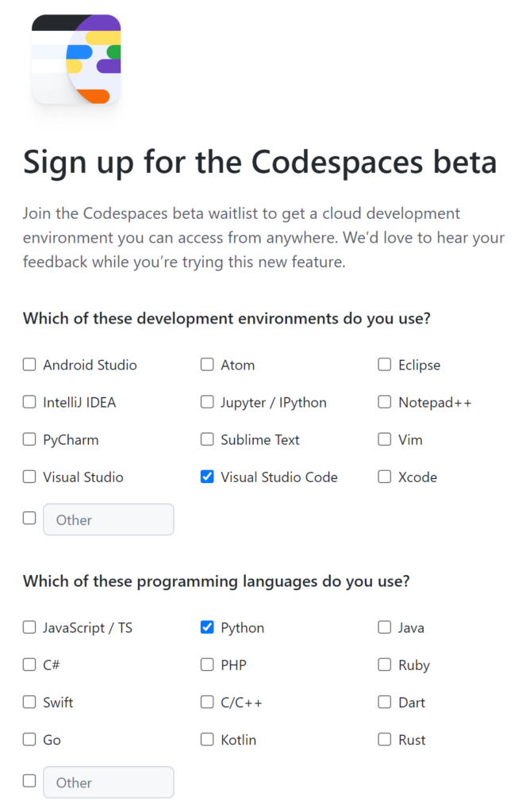Image resolution: width=526 pixels, height=812 pixels.
Task: Select the IntelliJ IDEA checkbox
Action: (x=29, y=402)
